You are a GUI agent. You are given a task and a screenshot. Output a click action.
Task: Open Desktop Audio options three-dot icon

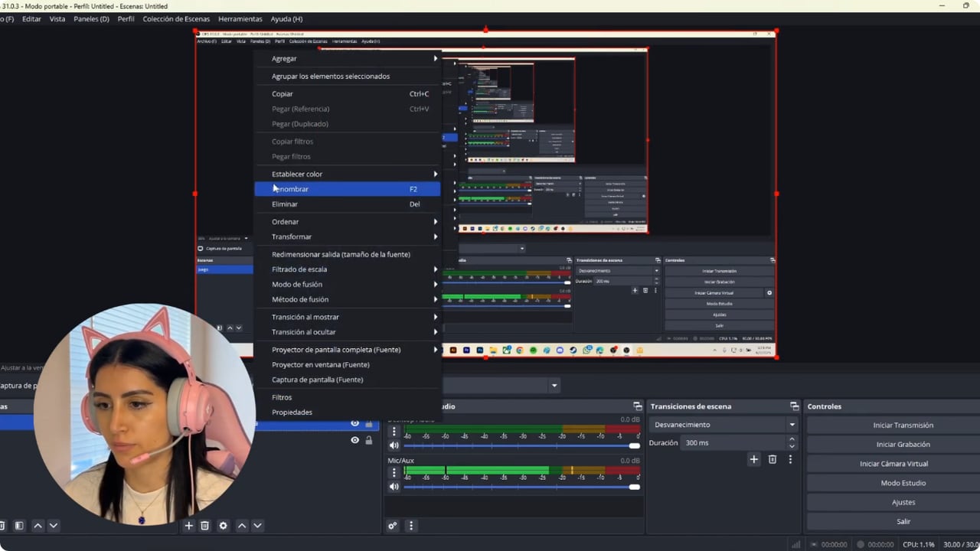394,431
